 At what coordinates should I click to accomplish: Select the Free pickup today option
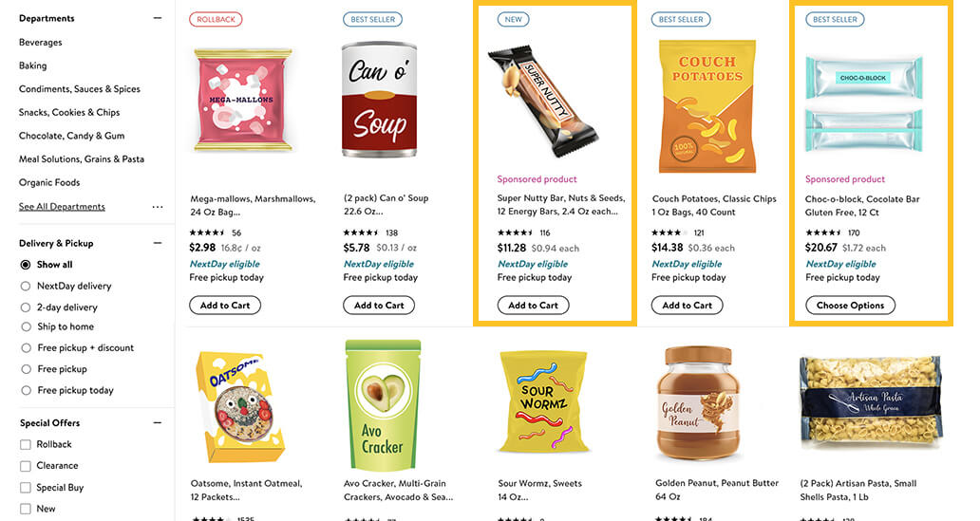coord(26,390)
